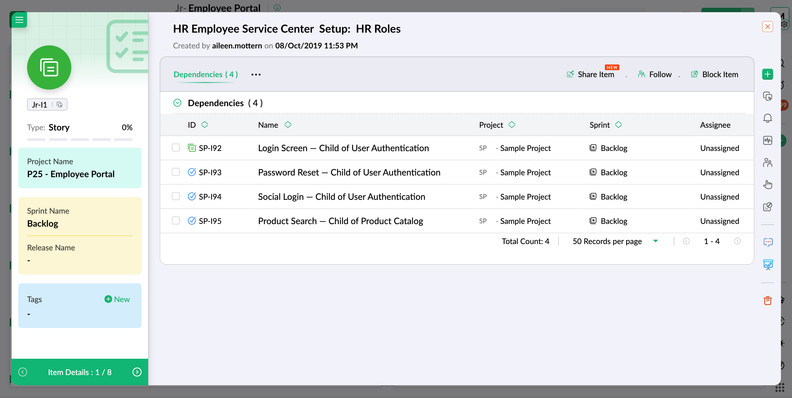Collapse the Dependencies (4) section
The width and height of the screenshot is (792, 398).
[x=177, y=103]
